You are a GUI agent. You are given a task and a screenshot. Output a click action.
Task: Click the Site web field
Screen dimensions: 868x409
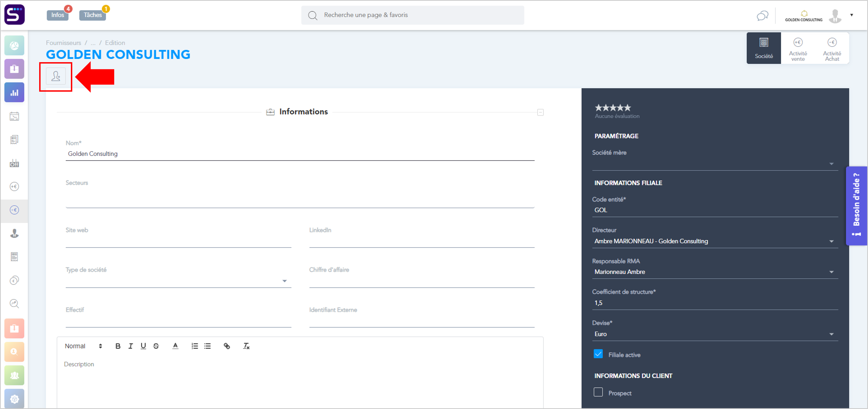click(178, 241)
